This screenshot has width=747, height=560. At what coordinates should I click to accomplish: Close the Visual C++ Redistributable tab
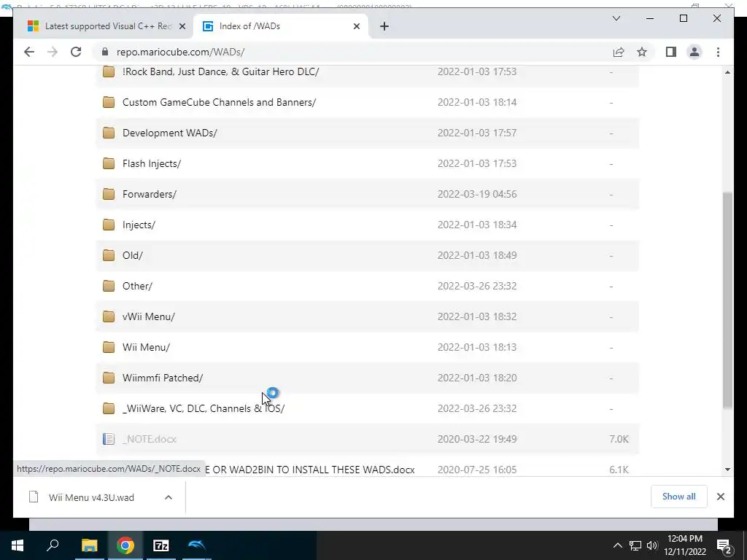[x=182, y=26]
